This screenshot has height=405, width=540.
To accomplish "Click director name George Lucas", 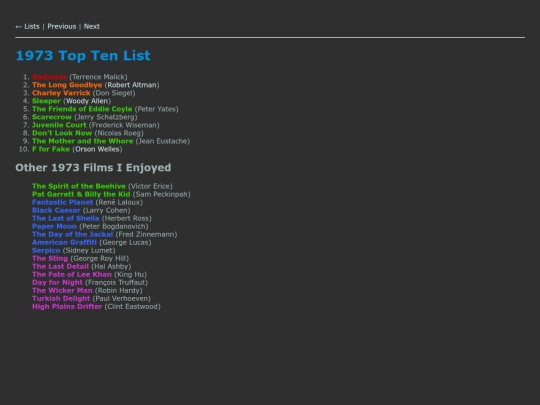I will (125, 242).
